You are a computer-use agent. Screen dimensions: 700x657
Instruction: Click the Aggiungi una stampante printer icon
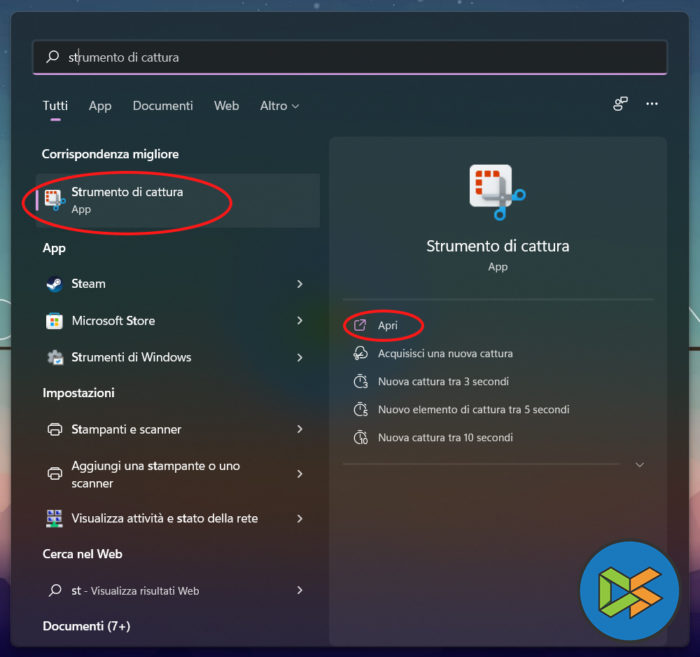[55, 474]
